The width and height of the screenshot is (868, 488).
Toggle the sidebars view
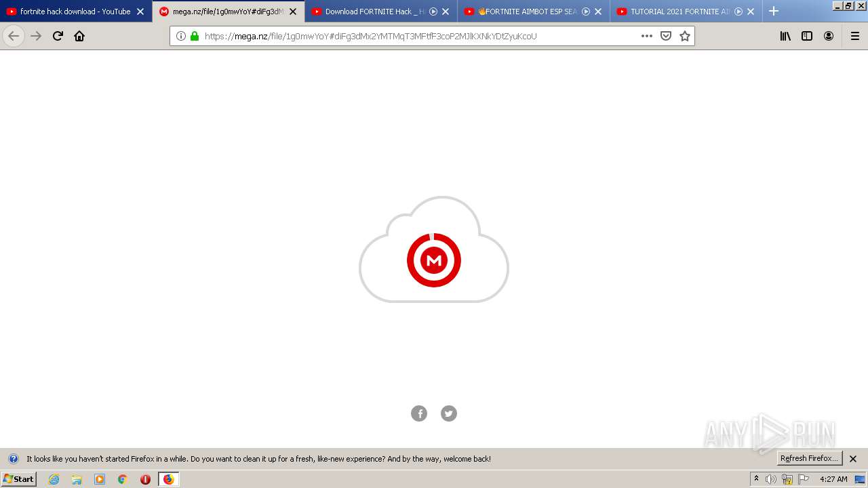[807, 36]
